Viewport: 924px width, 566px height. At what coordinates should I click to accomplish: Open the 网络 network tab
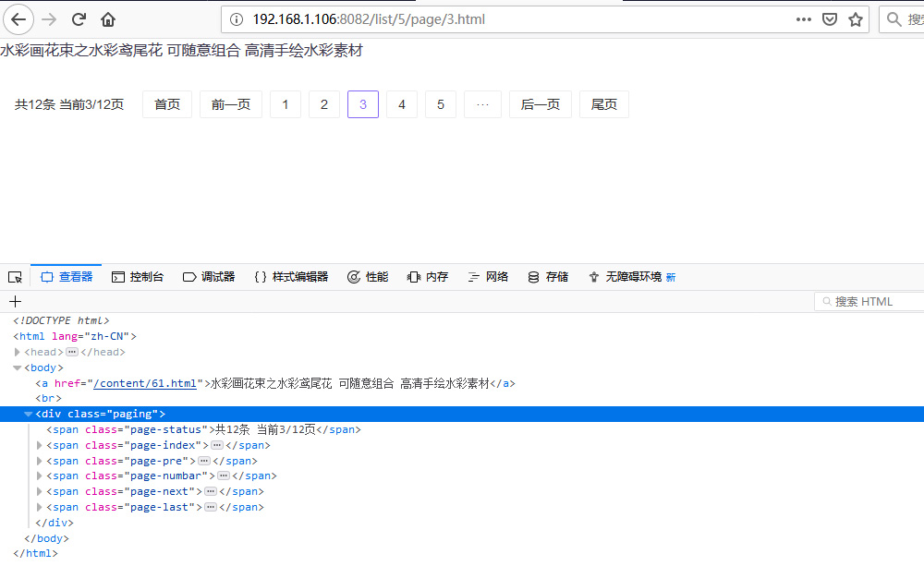[x=488, y=277]
